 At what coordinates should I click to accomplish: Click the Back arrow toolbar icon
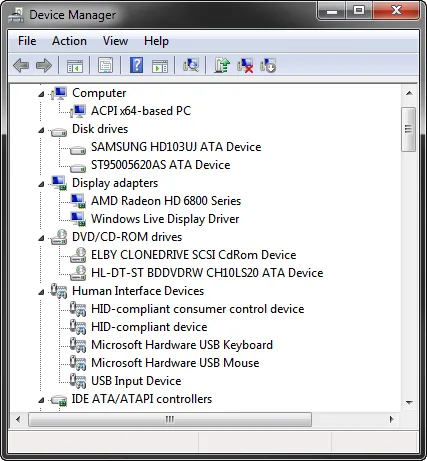click(21, 65)
